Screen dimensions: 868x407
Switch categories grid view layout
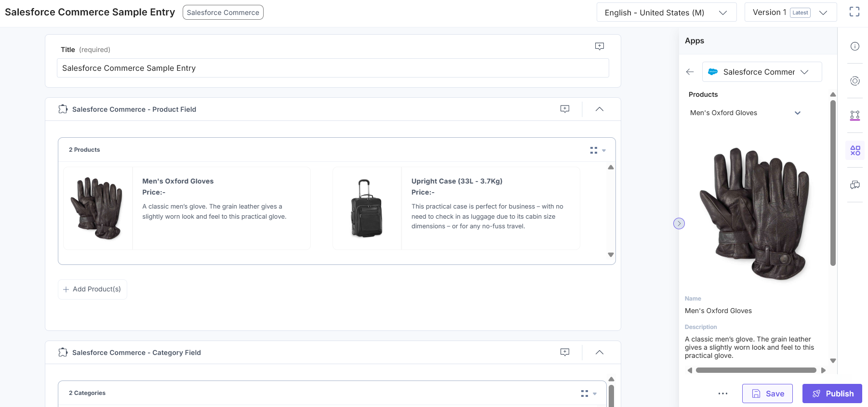click(x=588, y=394)
